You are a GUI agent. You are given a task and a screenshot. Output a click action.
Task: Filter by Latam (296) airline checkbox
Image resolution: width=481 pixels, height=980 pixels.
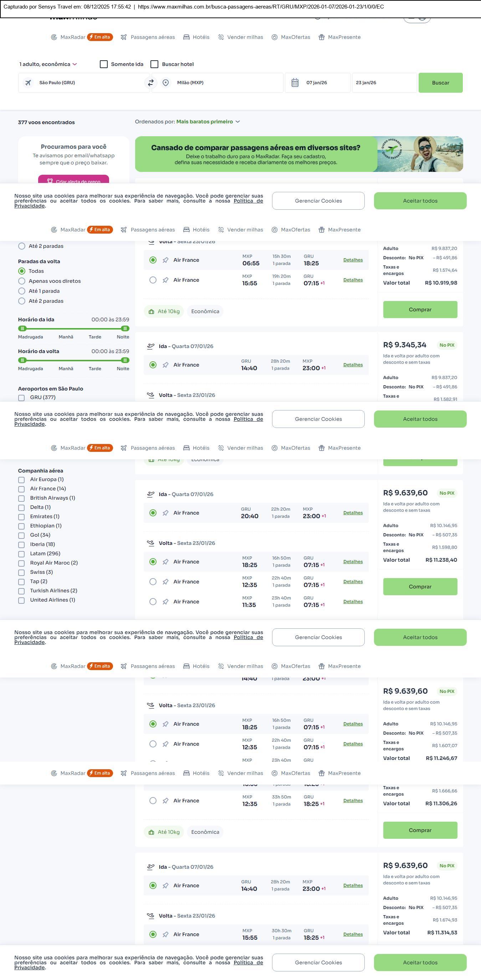point(22,554)
